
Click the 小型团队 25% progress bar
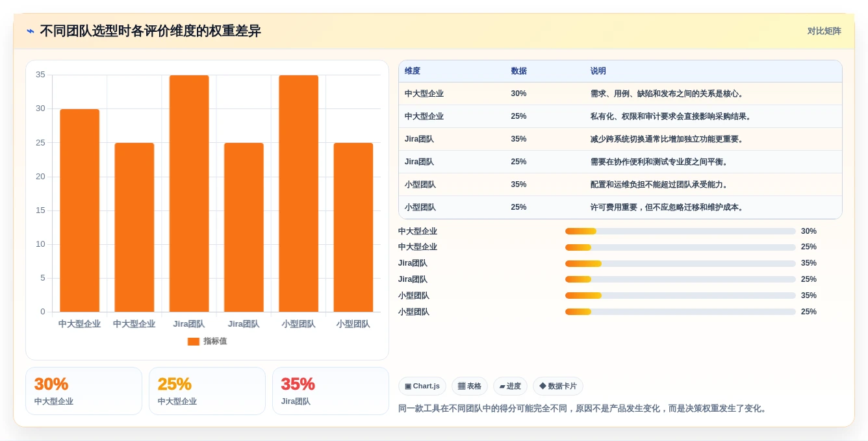click(x=680, y=312)
